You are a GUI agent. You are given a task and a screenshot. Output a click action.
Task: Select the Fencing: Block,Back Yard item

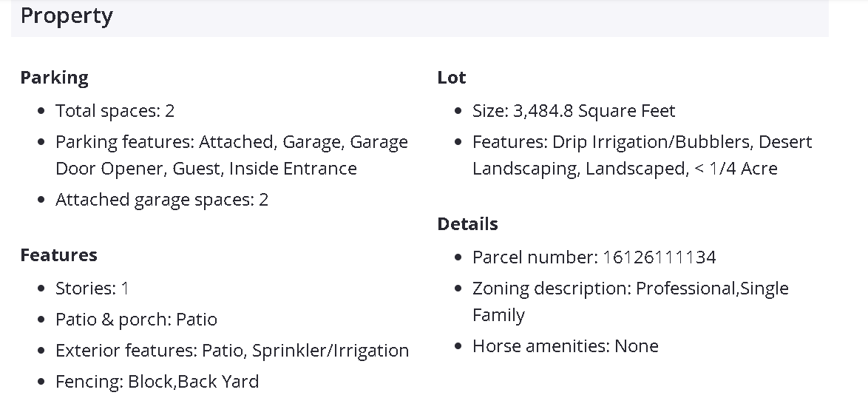tap(157, 382)
